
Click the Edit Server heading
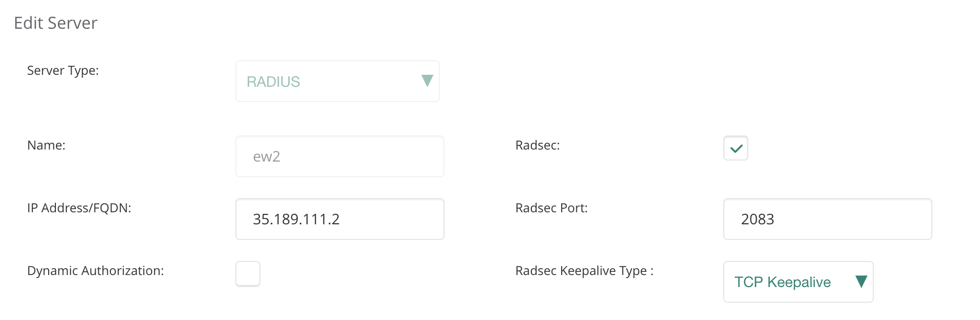(x=55, y=22)
